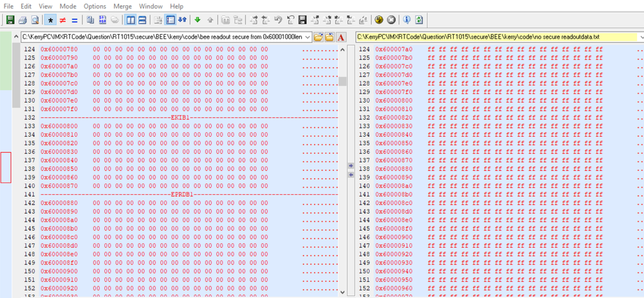Open the Edit menu
644x298 pixels.
pyautogui.click(x=26, y=6)
